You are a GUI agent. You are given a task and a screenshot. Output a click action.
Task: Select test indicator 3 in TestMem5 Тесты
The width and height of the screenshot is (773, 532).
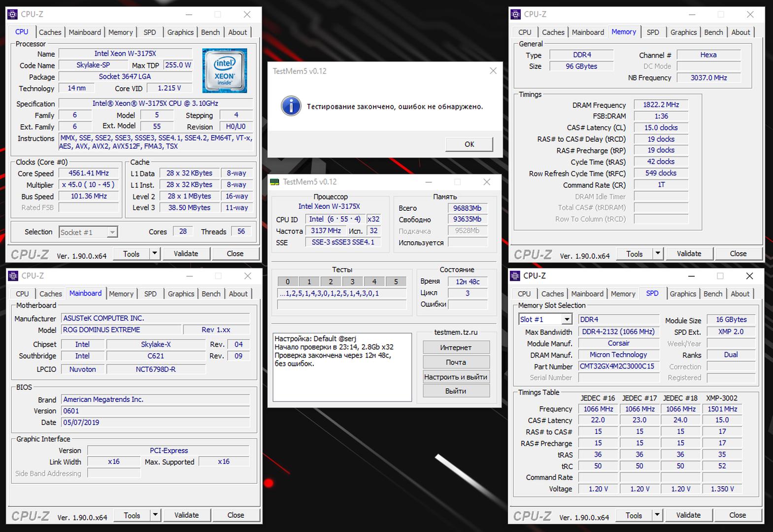(352, 282)
